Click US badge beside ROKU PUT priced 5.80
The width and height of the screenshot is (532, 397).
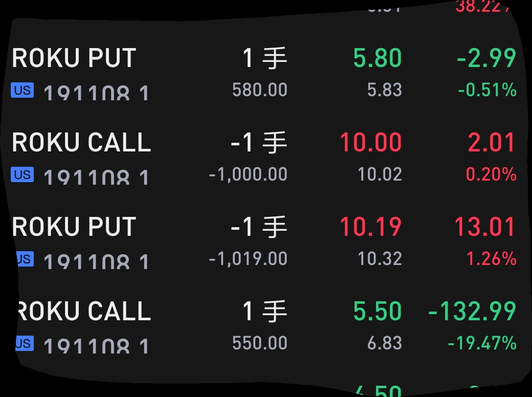[x=23, y=91]
